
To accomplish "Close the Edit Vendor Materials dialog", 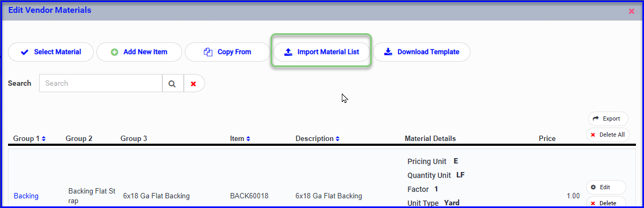I will tap(632, 11).
